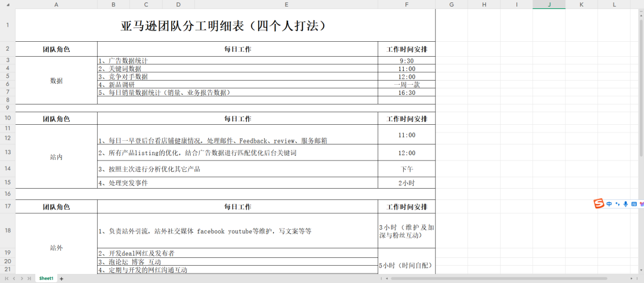Toggle Chinese punctuation mode in Sogou bar
644x283 pixels.
coord(617,204)
